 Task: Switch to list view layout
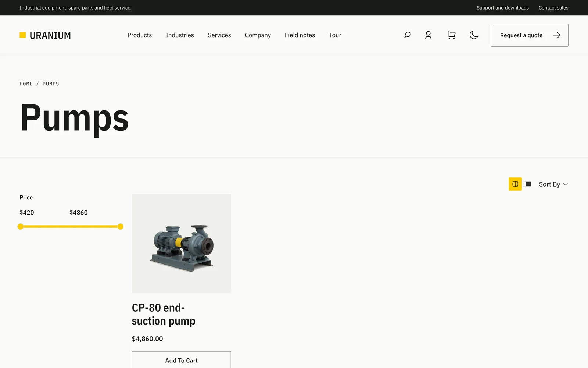click(528, 184)
